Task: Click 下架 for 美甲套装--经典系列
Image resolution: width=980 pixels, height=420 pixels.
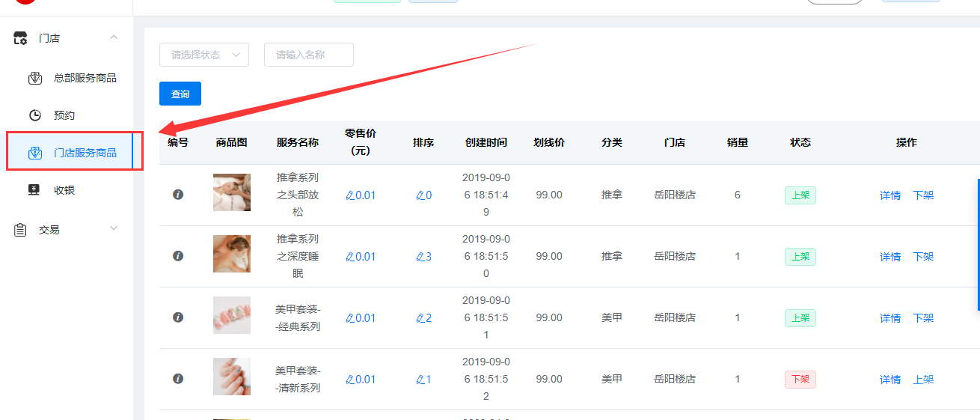Action: (923, 318)
